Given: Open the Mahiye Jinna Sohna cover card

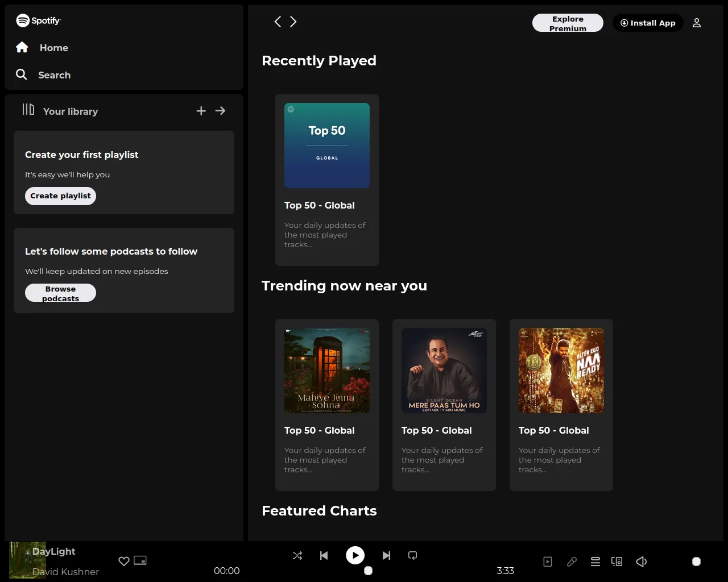Looking at the screenshot, I should (x=327, y=405).
